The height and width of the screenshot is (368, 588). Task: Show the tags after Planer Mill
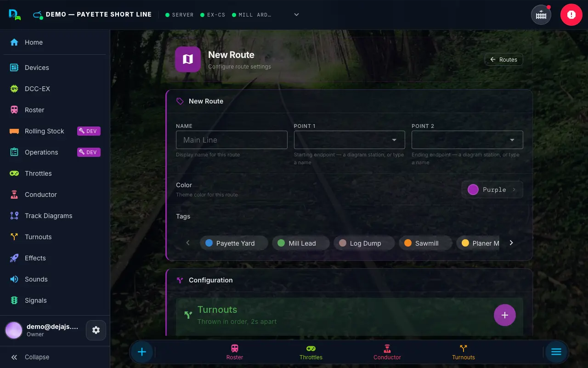511,243
